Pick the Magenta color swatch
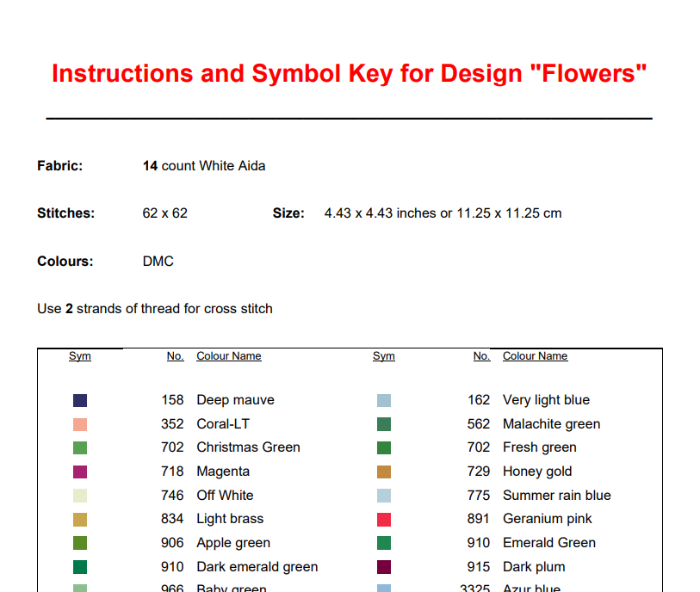Screen dimensions: 700x592 [x=80, y=472]
